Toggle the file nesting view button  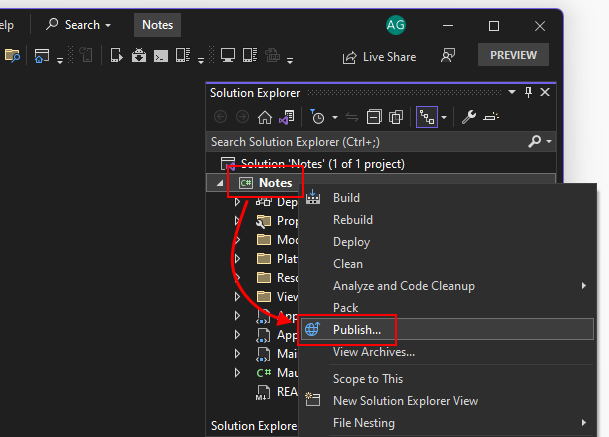point(427,117)
